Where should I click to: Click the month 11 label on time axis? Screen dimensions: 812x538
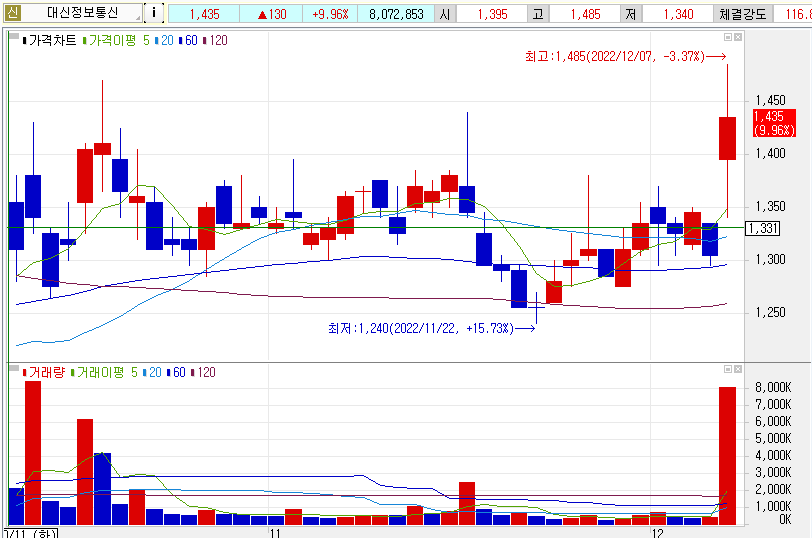[275, 533]
